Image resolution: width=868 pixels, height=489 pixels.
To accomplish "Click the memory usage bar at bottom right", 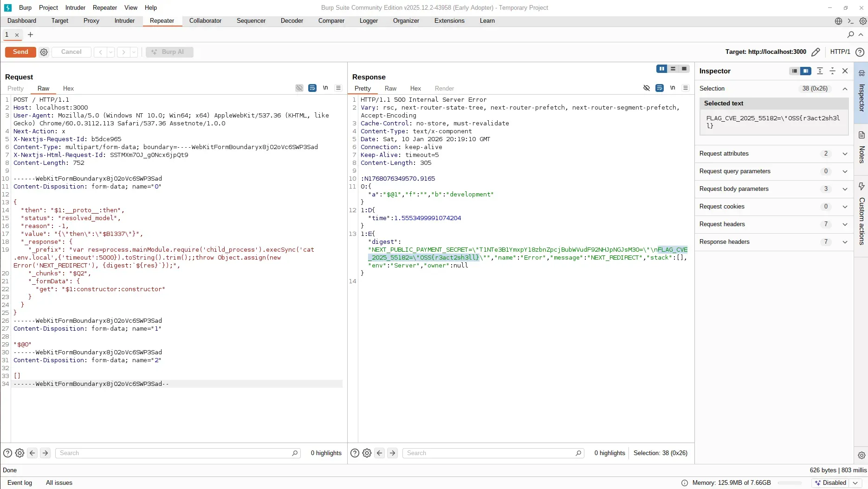I will point(791,483).
